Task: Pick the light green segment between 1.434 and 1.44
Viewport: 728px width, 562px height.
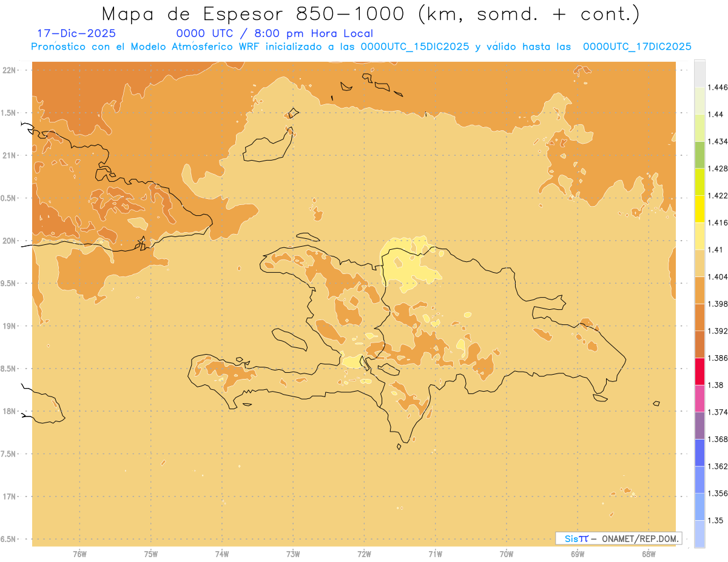Action: [699, 128]
